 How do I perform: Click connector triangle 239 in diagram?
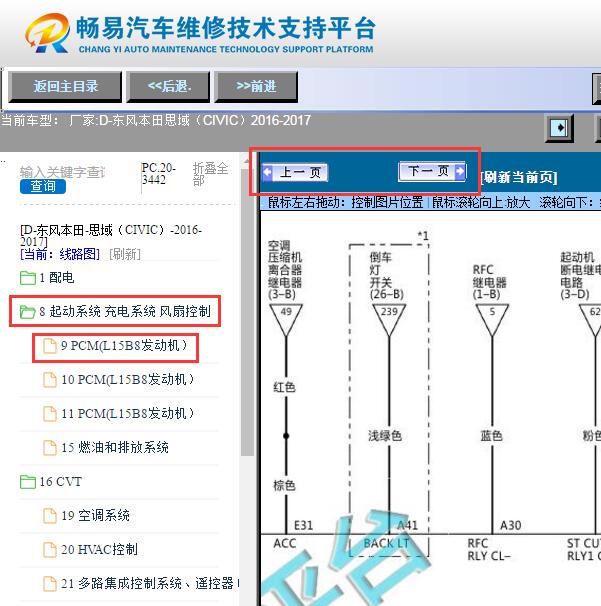click(x=389, y=320)
